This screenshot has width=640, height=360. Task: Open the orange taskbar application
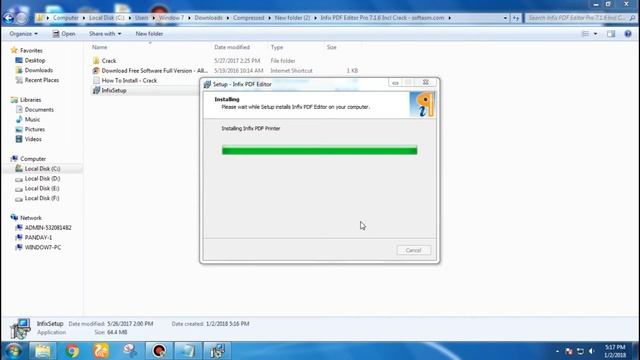(101, 351)
